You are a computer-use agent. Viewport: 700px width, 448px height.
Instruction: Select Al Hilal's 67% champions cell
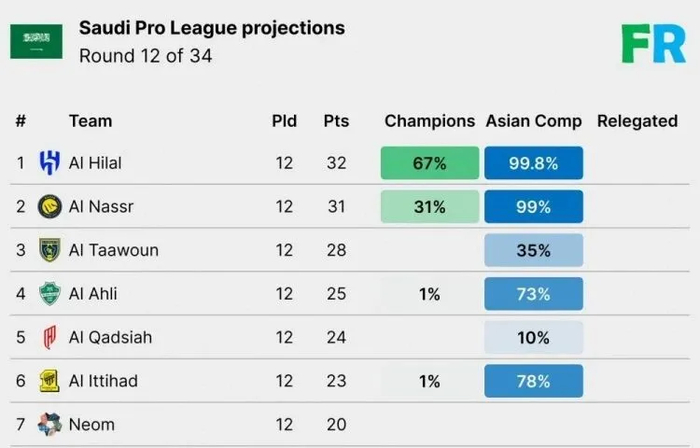pyautogui.click(x=429, y=163)
